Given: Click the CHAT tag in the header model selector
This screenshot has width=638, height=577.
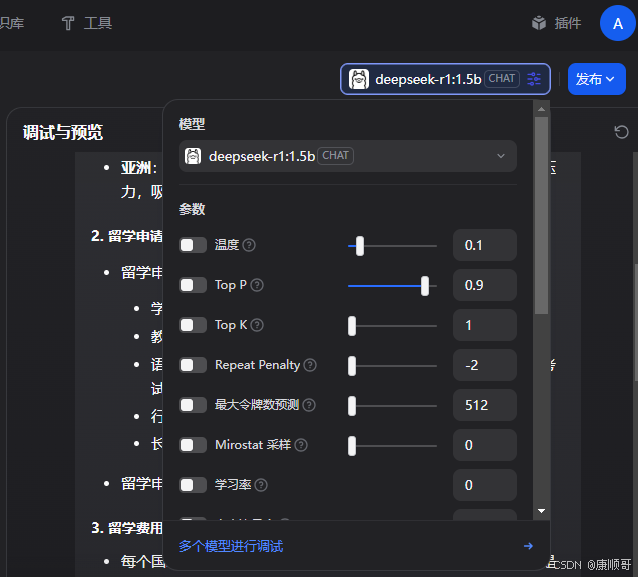Looking at the screenshot, I should (x=502, y=79).
